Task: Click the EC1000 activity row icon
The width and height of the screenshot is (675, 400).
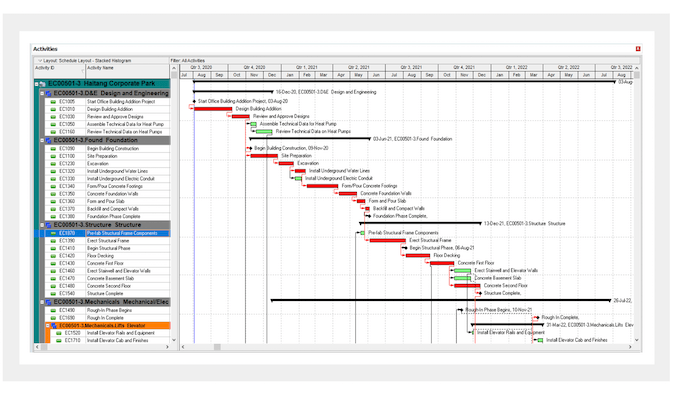Action: tap(53, 101)
